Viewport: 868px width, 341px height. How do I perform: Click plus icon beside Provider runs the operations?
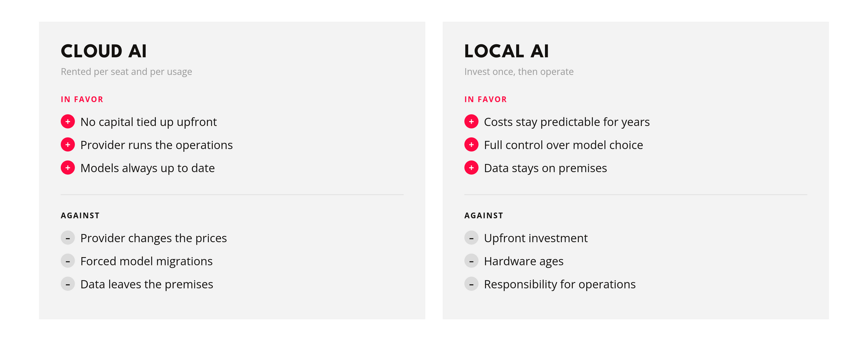(x=67, y=144)
